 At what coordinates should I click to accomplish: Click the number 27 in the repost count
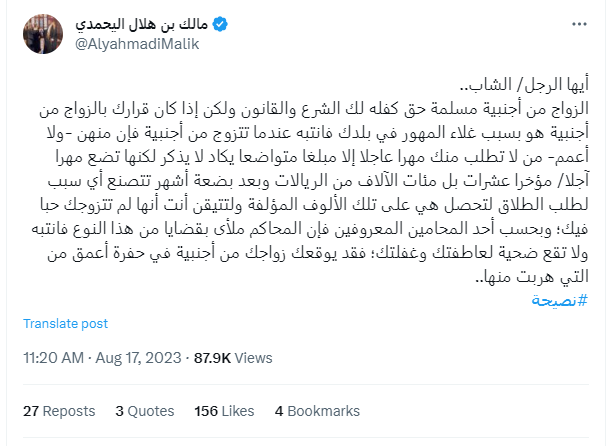pos(30,410)
